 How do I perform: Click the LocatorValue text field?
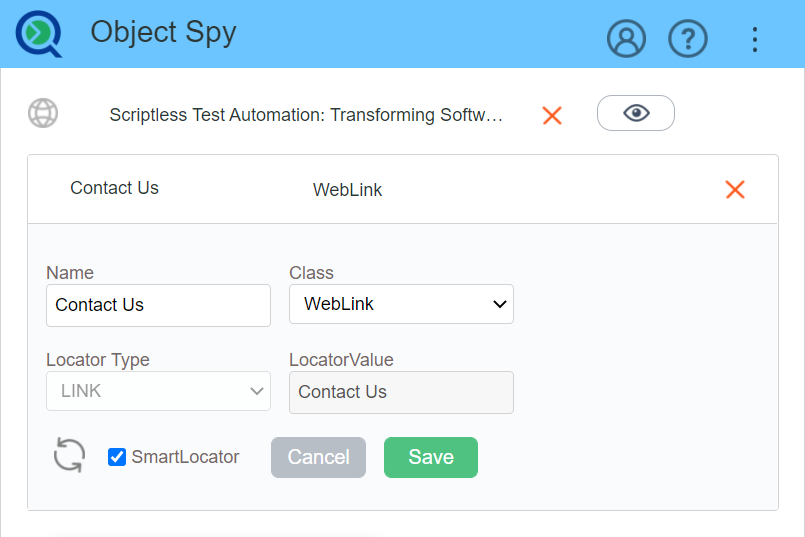401,392
